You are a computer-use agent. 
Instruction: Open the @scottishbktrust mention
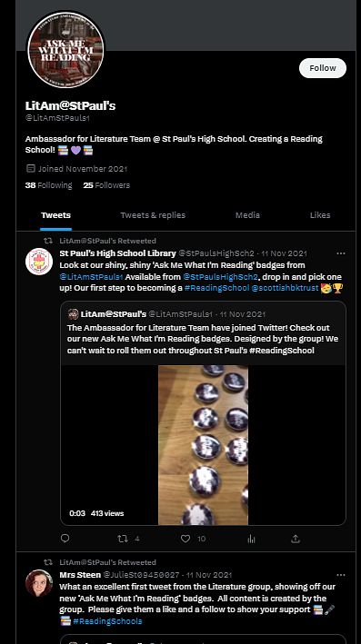pyautogui.click(x=285, y=288)
